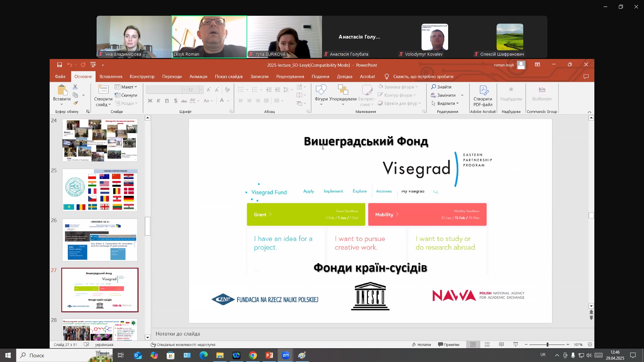
Task: Collapse the ribbon with the chevron arrow
Action: point(589,112)
